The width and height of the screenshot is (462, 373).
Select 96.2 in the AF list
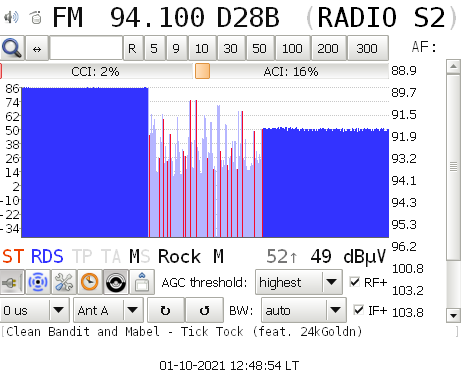404,247
